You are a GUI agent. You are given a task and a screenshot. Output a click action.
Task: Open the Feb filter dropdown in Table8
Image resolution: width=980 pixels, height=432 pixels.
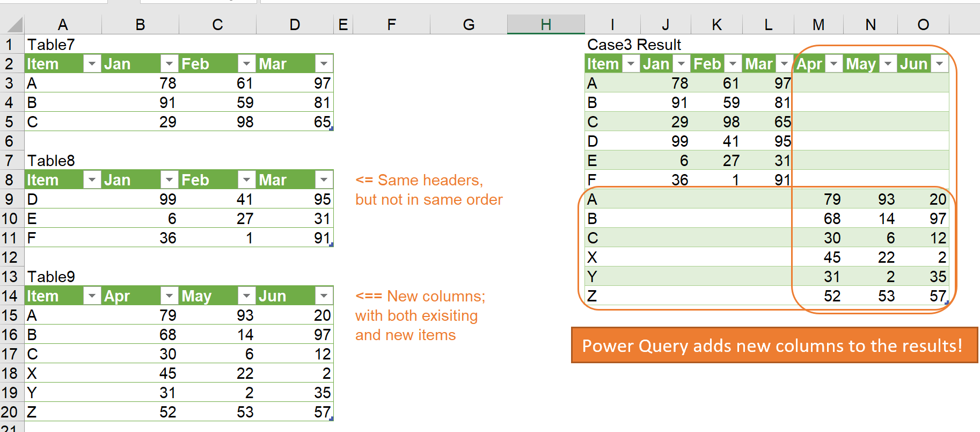246,180
